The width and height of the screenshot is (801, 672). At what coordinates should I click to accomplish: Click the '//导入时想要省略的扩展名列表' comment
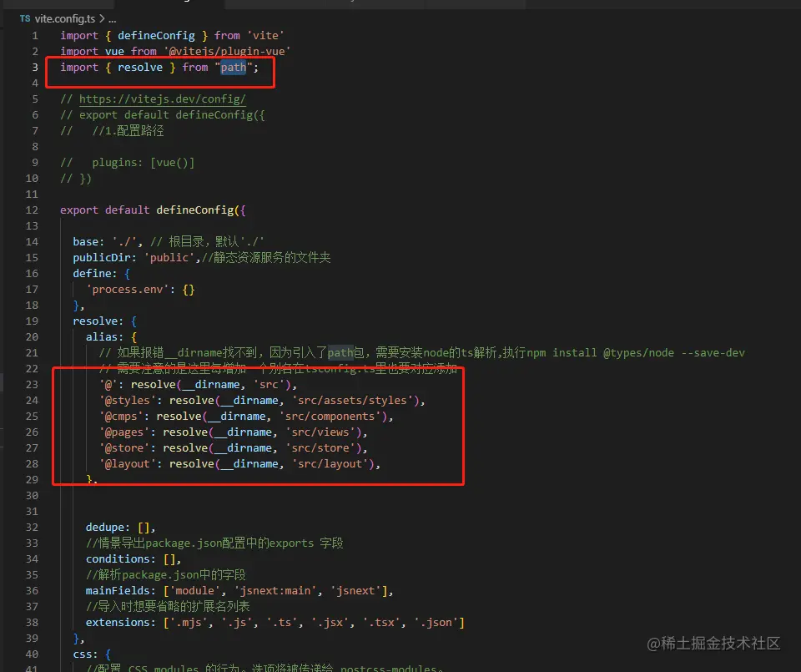[168, 606]
